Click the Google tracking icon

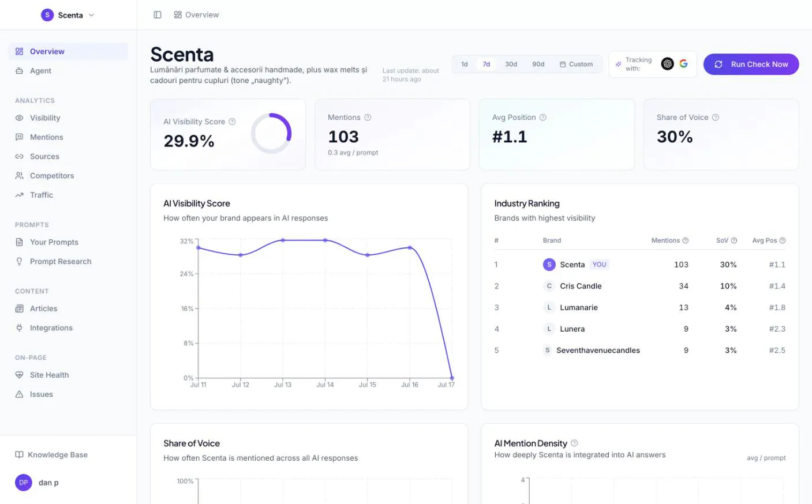coord(683,63)
